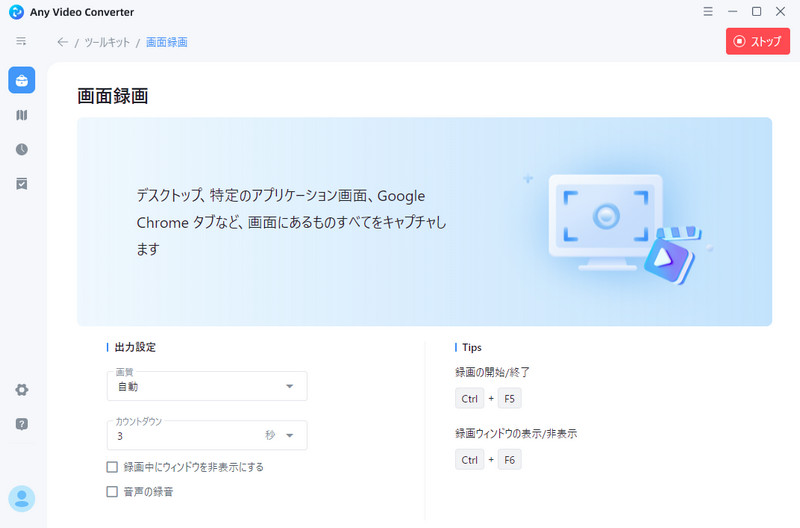Open the title bar hamburger menu
Image resolution: width=800 pixels, height=528 pixels.
[x=708, y=11]
